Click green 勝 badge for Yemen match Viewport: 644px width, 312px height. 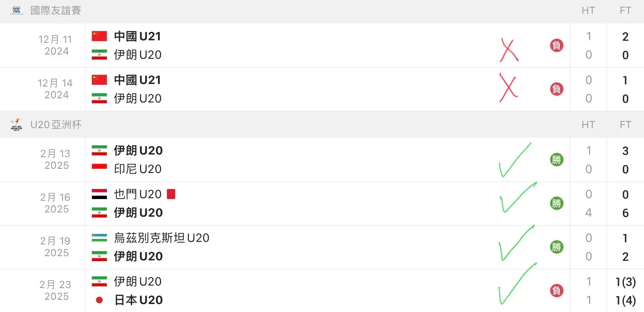(556, 203)
